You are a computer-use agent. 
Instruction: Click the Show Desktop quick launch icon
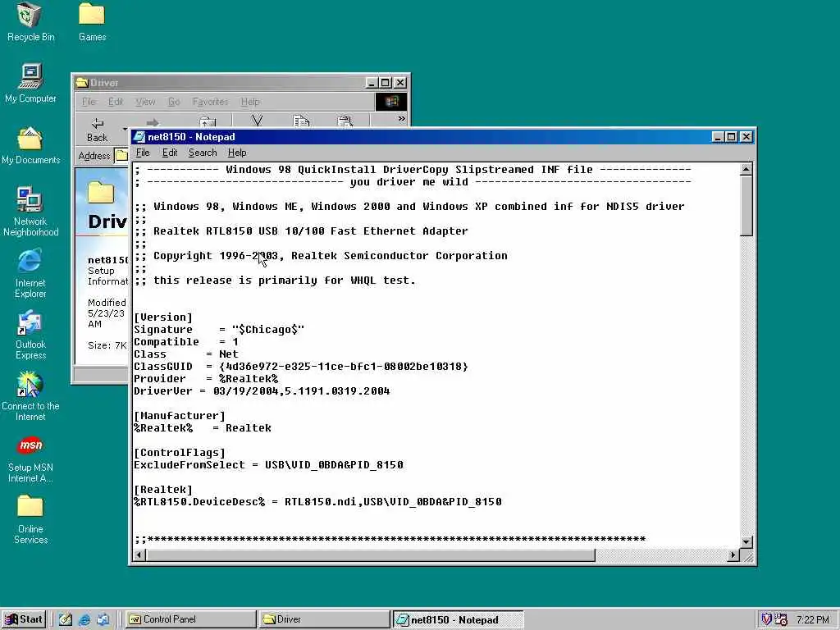(x=66, y=619)
